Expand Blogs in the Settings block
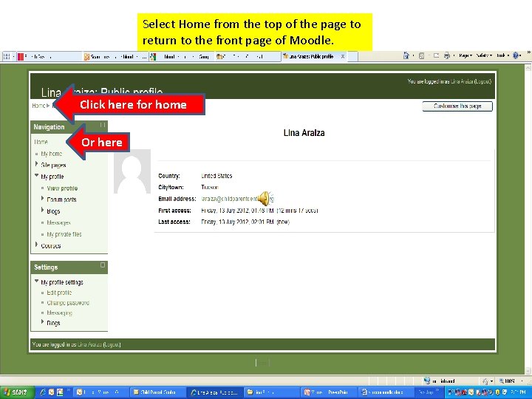Viewport: 532px width, 399px height. [42, 321]
